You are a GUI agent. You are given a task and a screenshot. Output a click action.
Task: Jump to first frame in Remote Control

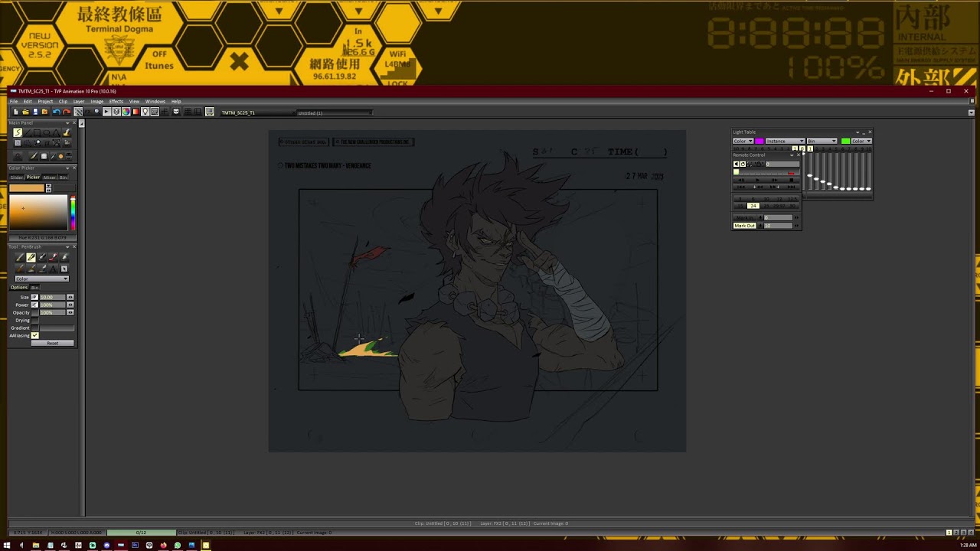pos(741,187)
